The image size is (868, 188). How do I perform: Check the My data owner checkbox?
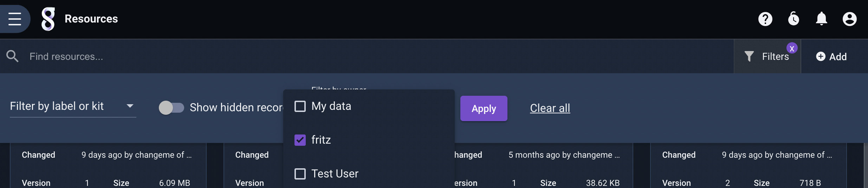300,106
